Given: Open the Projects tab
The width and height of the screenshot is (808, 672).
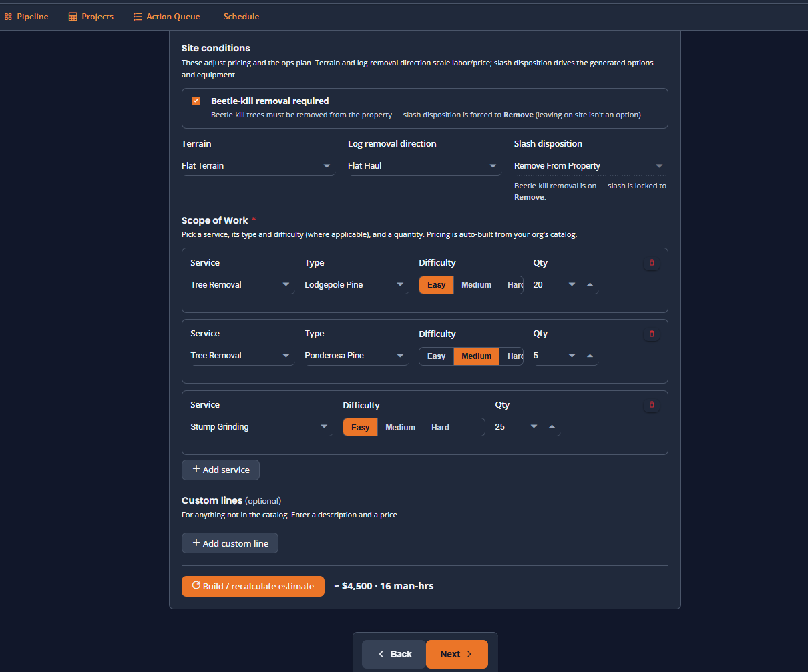Looking at the screenshot, I should click(91, 17).
